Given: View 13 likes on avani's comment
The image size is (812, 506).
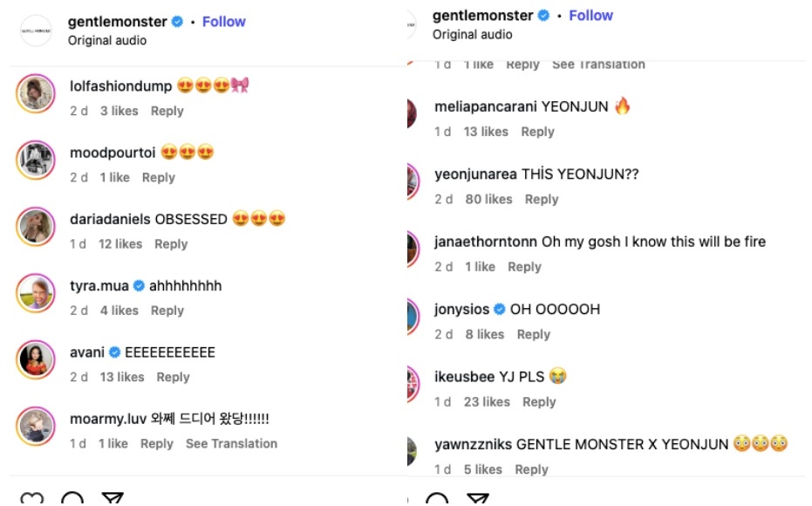Looking at the screenshot, I should click(121, 377).
